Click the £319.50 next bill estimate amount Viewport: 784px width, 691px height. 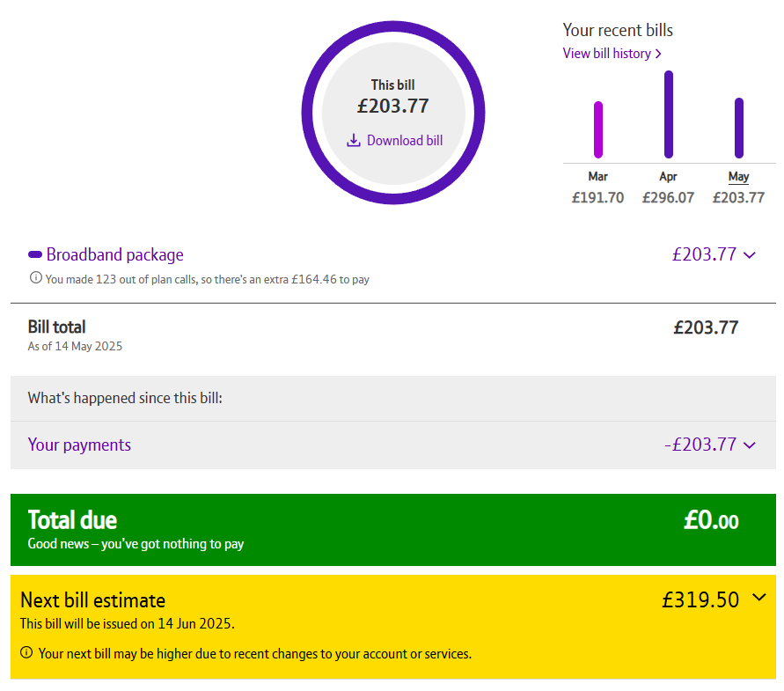pos(700,599)
